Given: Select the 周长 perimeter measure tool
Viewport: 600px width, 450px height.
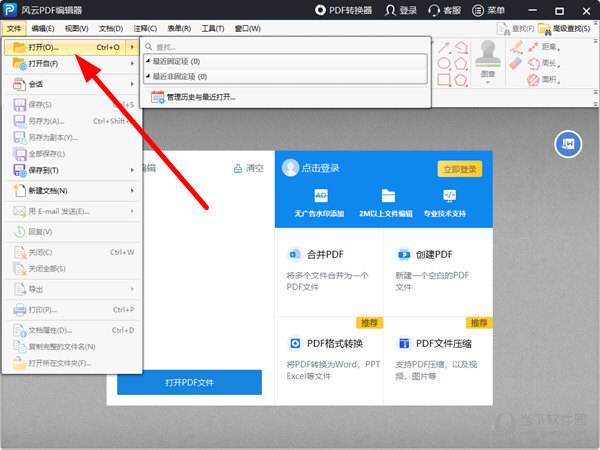Looking at the screenshot, I should point(544,63).
